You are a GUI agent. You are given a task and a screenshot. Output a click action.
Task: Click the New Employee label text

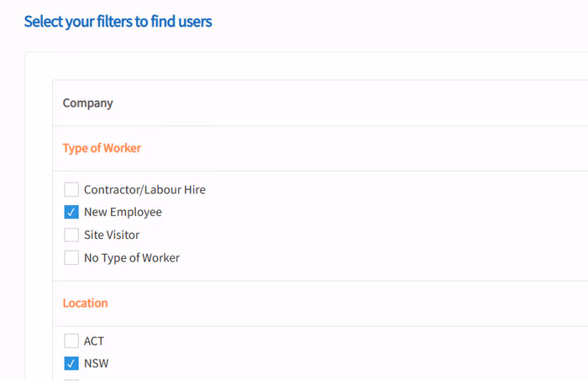[123, 212]
